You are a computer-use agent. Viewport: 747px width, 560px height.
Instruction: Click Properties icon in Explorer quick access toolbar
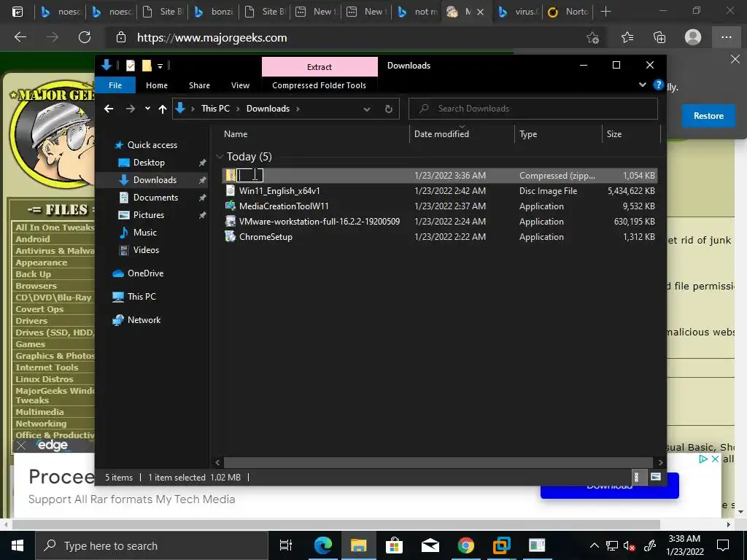tap(130, 65)
